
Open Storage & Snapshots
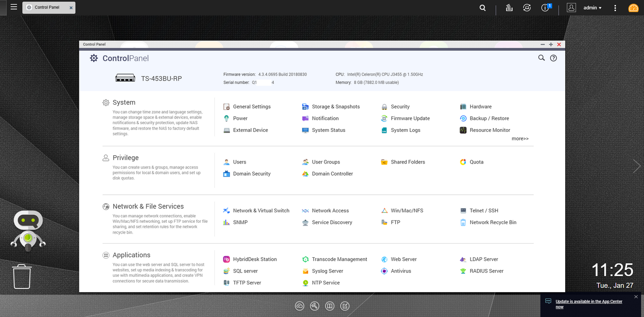point(331,107)
